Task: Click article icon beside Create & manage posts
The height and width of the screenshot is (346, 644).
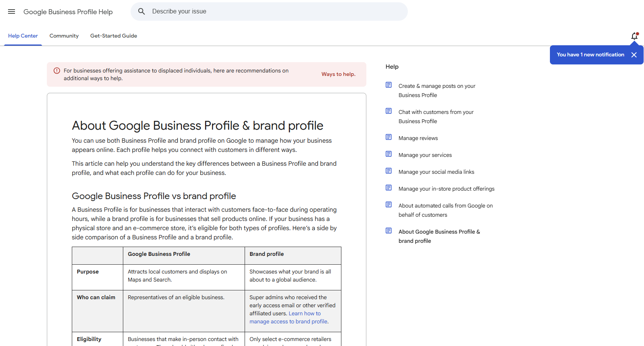Action: [389, 85]
